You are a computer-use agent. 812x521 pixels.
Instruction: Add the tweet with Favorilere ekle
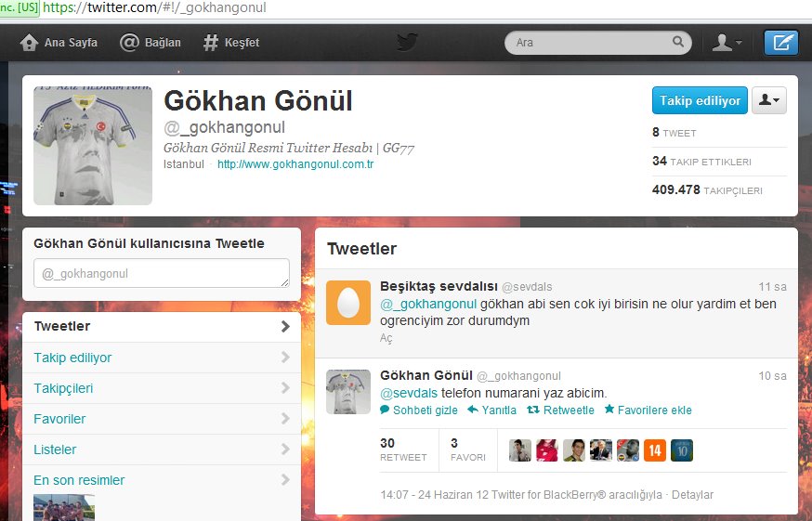pos(648,410)
